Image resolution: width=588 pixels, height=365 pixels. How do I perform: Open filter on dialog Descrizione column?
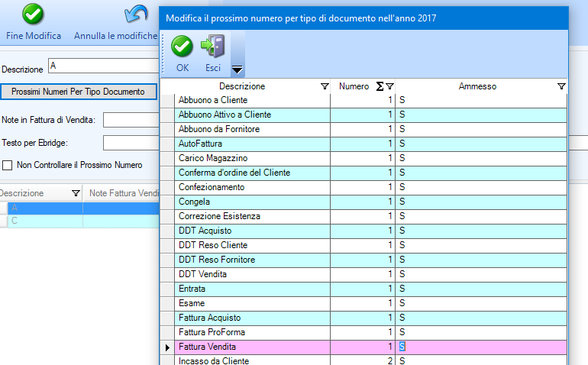tap(325, 86)
